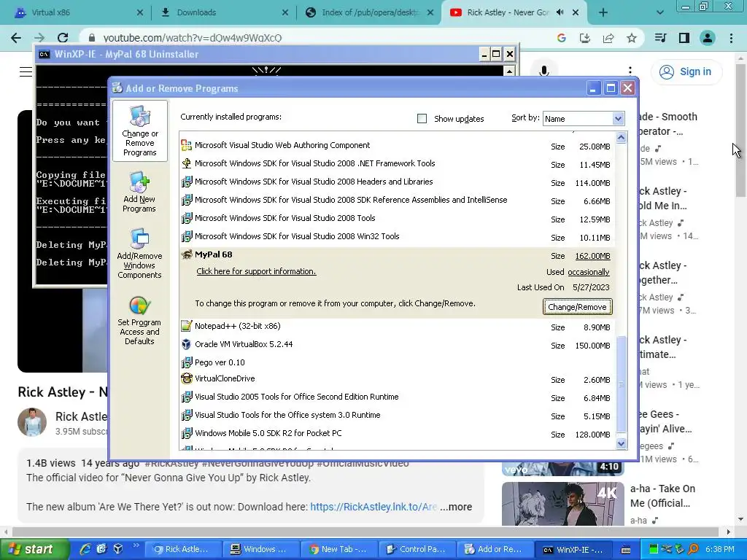Select the Notepad++ (32-bit x86) entry
747x560 pixels.
point(397,326)
